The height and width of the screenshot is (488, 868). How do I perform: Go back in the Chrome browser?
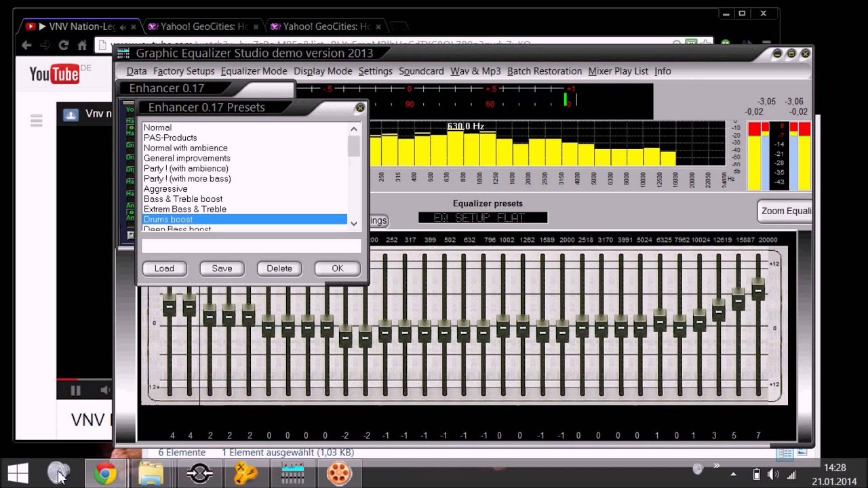click(x=26, y=45)
